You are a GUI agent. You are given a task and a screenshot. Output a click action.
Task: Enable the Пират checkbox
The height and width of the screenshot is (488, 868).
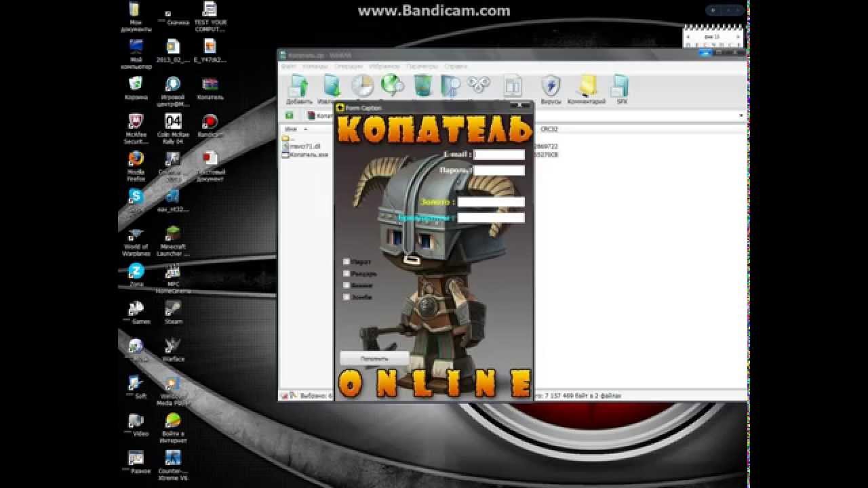347,262
